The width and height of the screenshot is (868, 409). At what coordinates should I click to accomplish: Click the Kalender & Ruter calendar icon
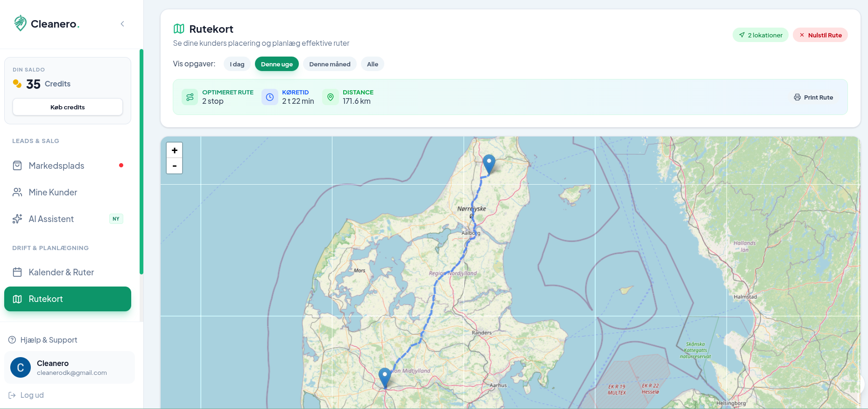point(17,272)
